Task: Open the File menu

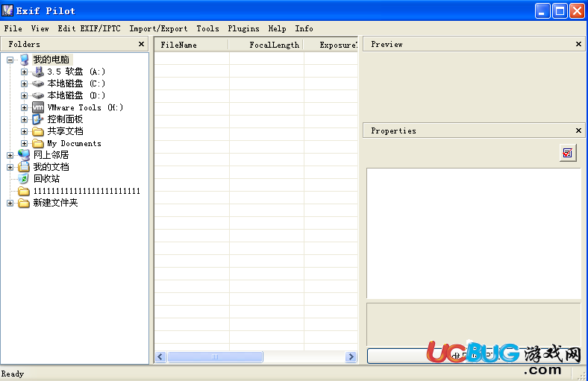Action: [x=13, y=28]
